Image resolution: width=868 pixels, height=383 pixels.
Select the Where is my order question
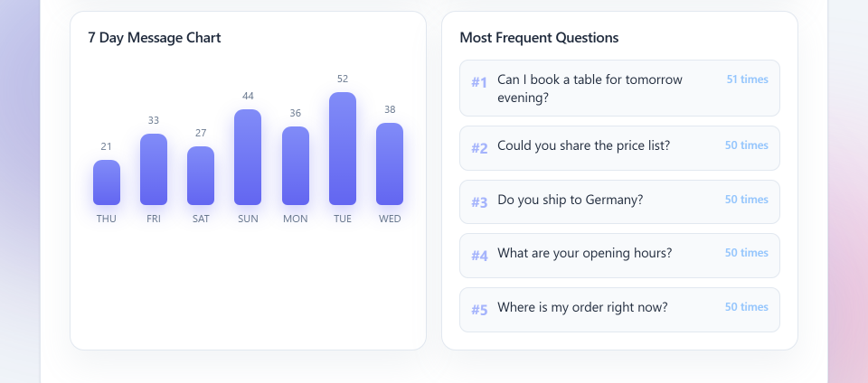(x=619, y=310)
